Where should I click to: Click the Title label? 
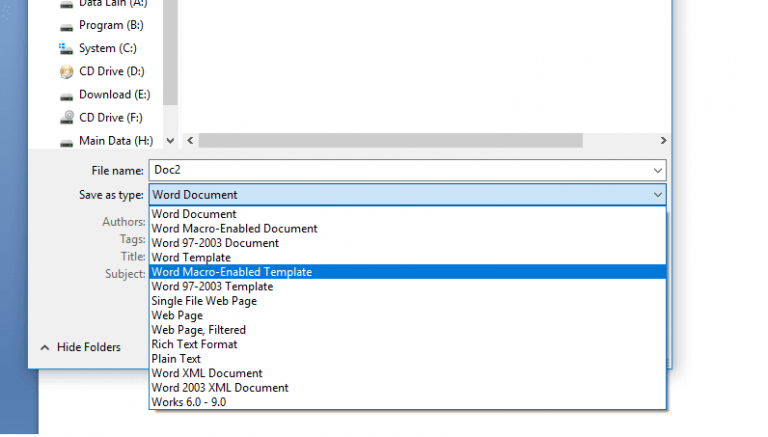133,257
